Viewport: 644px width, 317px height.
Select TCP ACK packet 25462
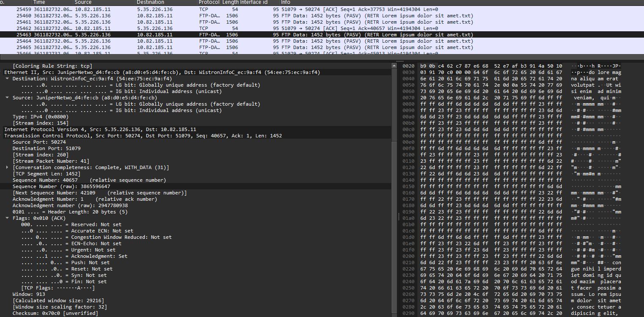pos(322,28)
